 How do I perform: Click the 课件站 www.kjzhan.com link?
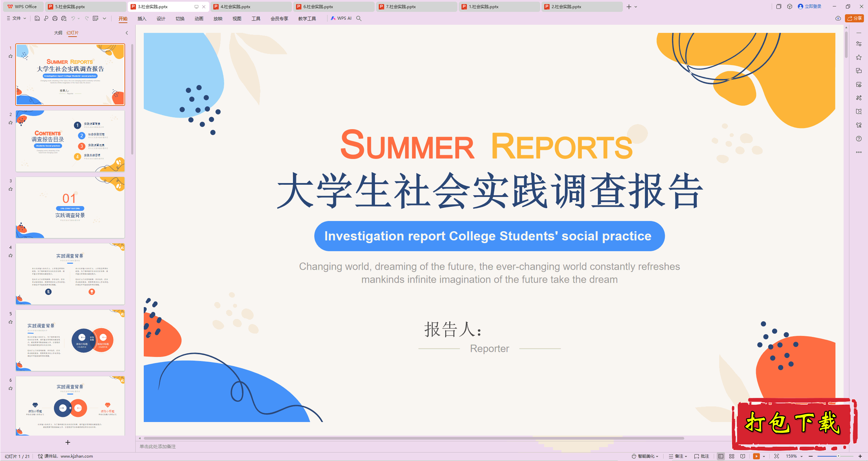point(65,456)
